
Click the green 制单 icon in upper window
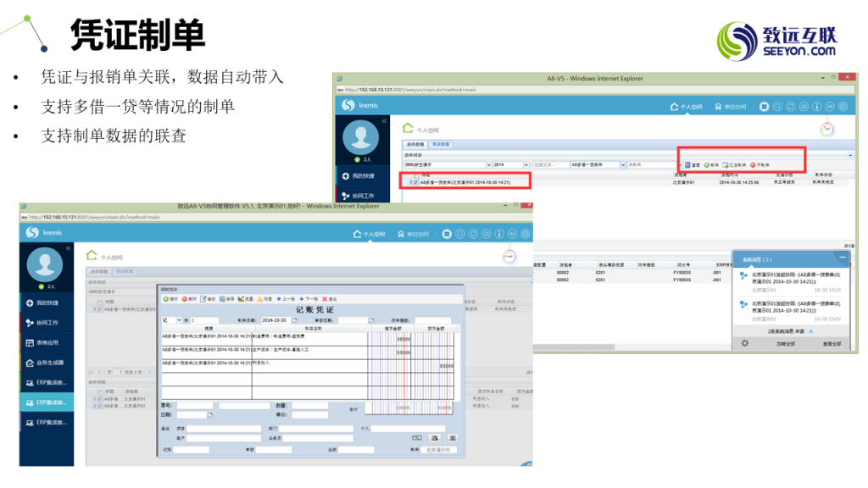tap(707, 164)
